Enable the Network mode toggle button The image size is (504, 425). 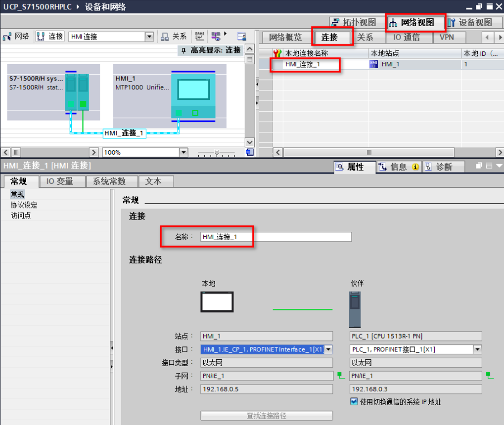click(x=16, y=37)
